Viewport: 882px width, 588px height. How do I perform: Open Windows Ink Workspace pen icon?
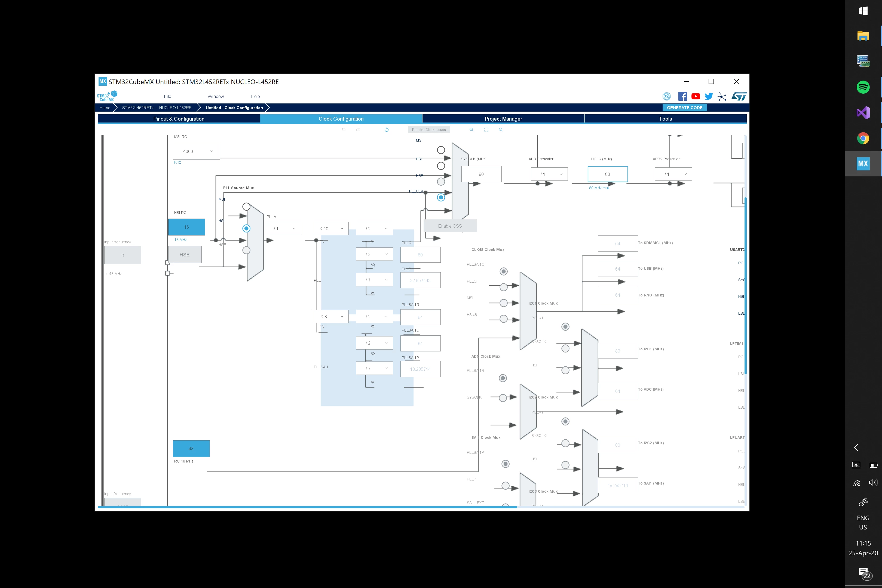pos(863,502)
